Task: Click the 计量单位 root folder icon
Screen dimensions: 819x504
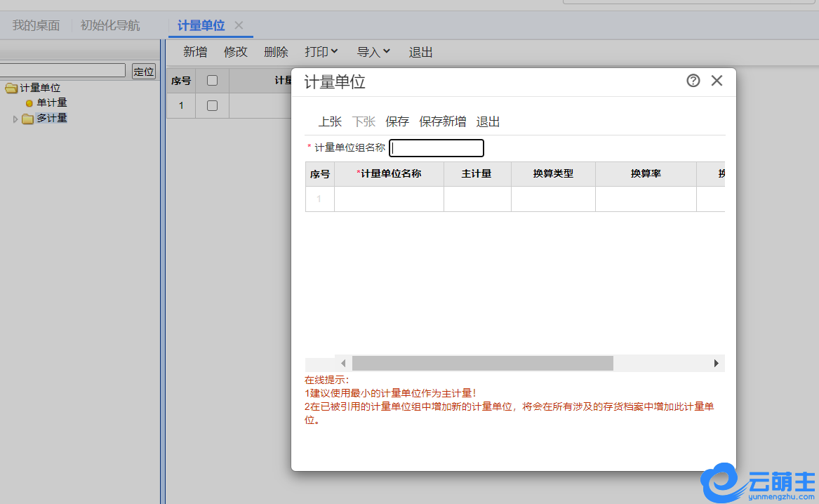Action: pyautogui.click(x=11, y=88)
